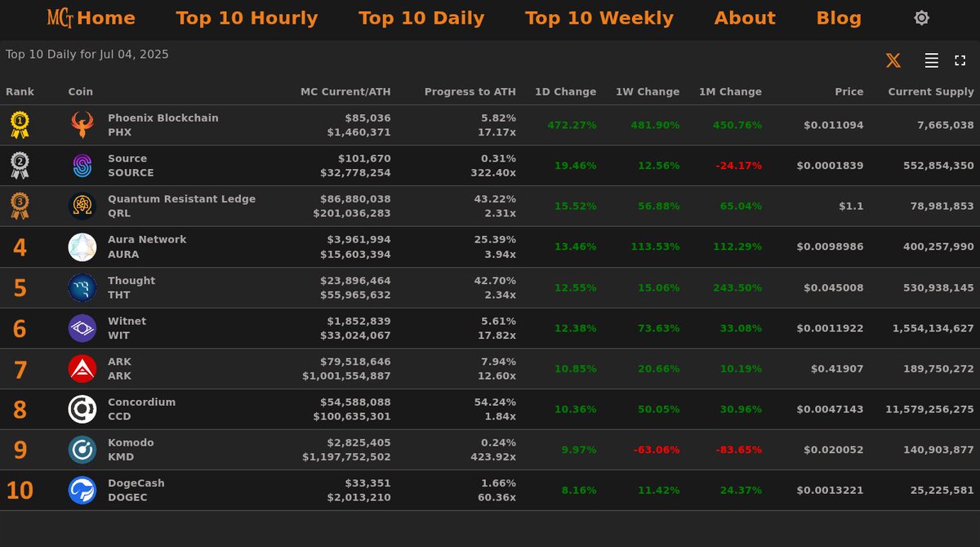Click the $0.41907 price value

[837, 368]
